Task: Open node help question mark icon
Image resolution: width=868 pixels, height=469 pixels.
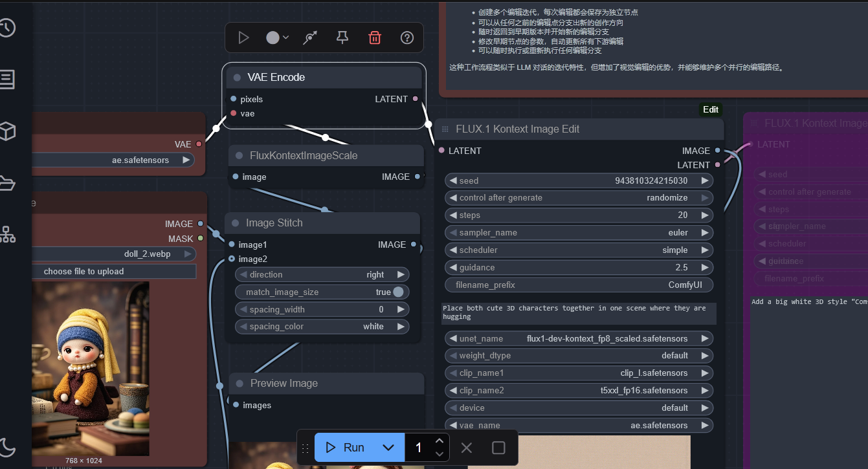Action: pos(407,38)
